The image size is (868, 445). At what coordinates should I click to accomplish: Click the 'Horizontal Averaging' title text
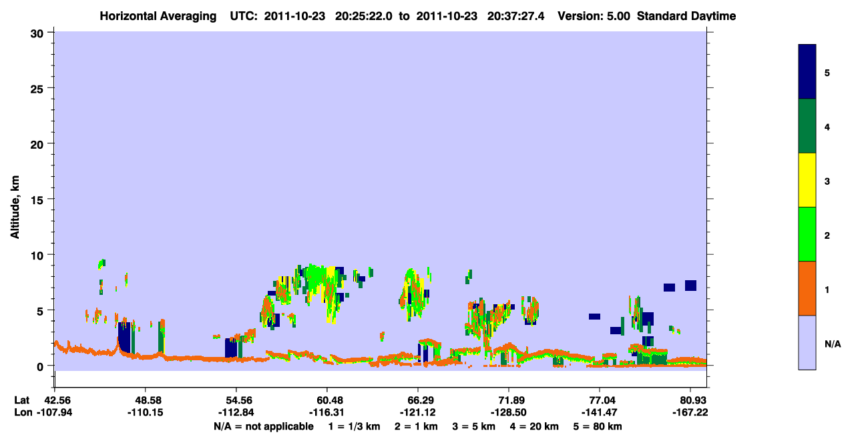(159, 16)
